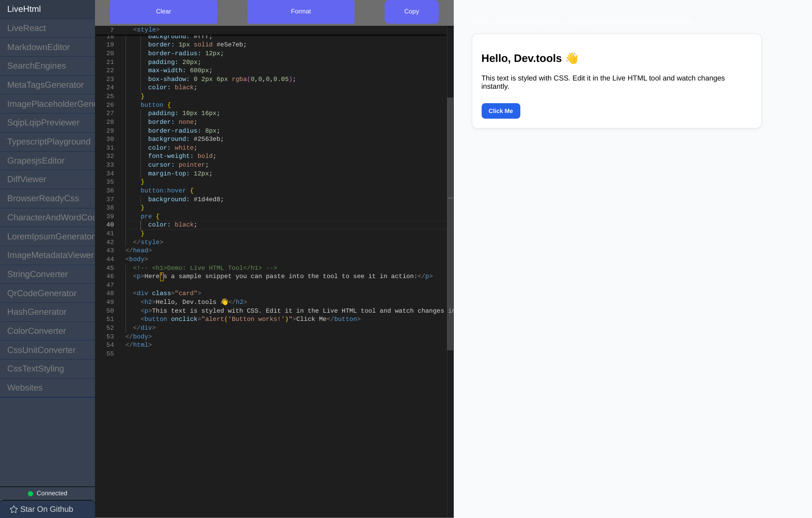Open CssUnitConverter tool

[47, 350]
